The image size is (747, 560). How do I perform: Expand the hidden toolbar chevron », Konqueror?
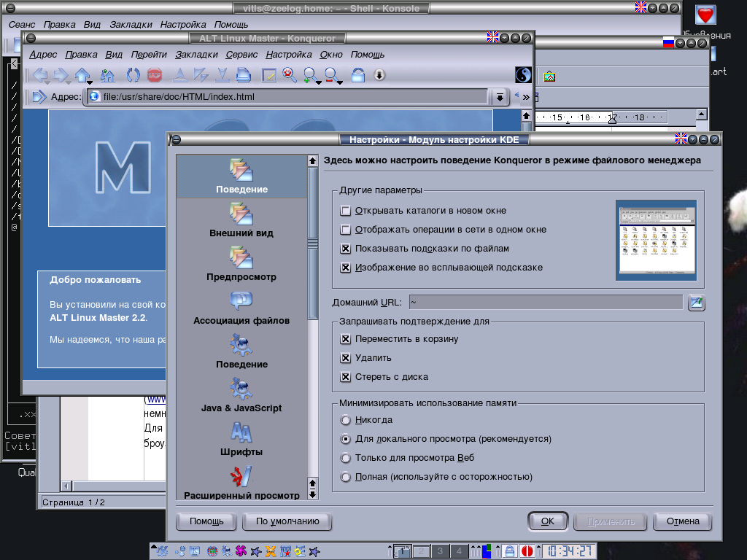tap(526, 97)
